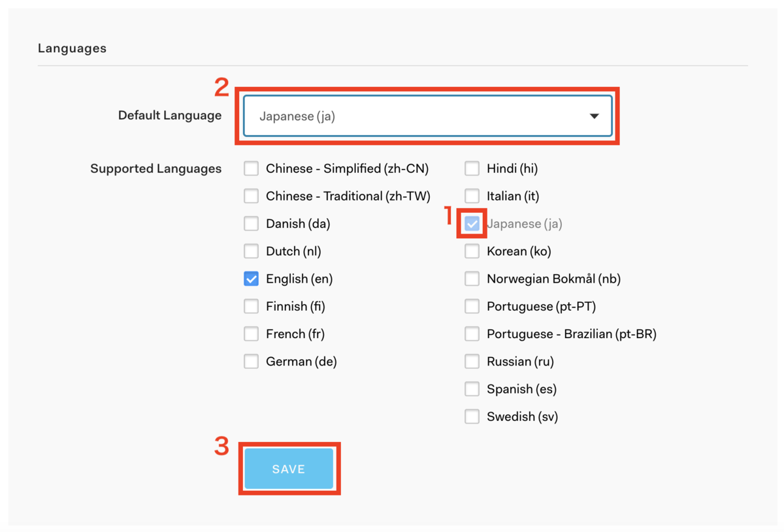The image size is (784, 532).
Task: Tick the Portuguese (pt-PT) checkbox
Action: coord(472,306)
